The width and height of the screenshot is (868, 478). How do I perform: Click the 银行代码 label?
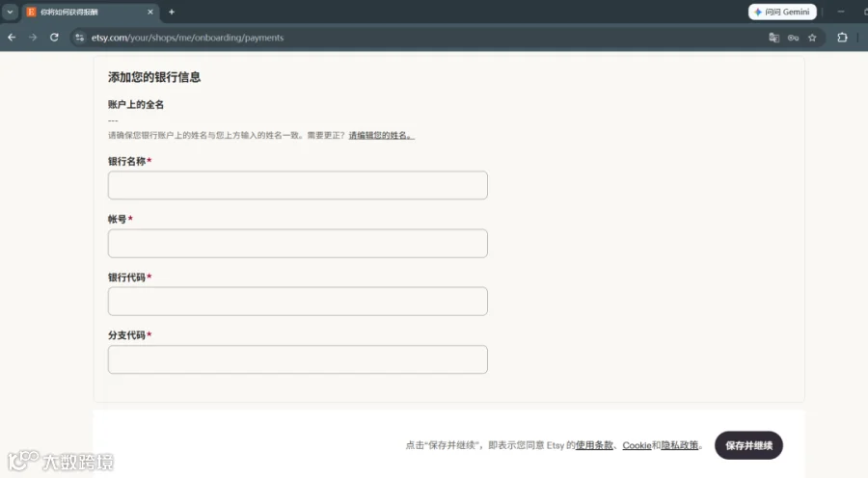pyautogui.click(x=126, y=278)
